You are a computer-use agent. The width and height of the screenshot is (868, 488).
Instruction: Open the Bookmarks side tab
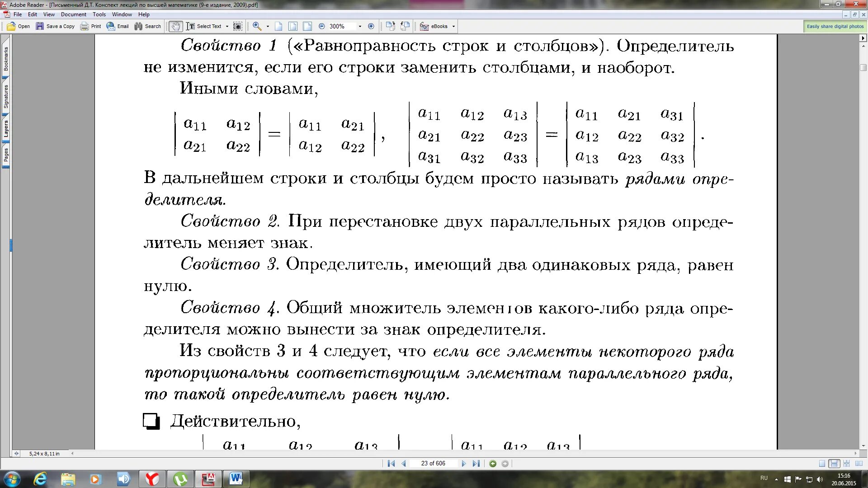[6, 59]
